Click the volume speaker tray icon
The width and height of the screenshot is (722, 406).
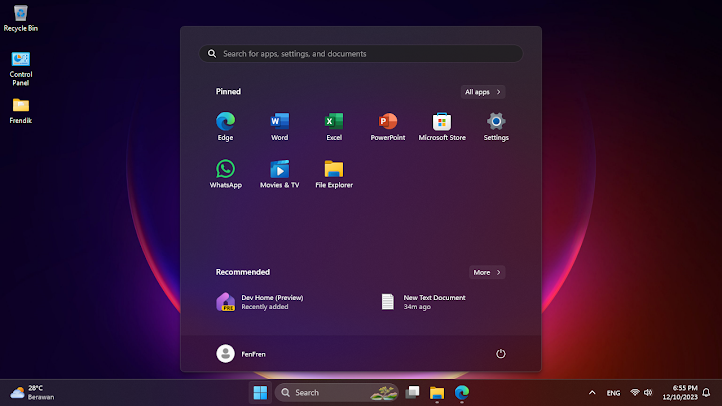648,393
